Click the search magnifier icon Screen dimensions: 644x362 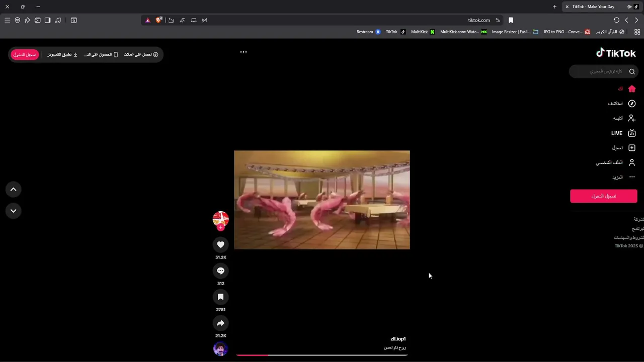[632, 71]
